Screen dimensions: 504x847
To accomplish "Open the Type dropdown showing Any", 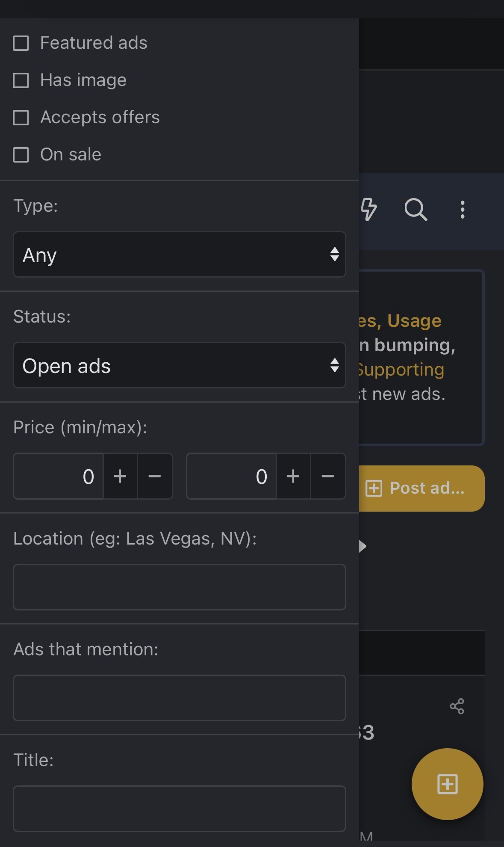I will 180,255.
